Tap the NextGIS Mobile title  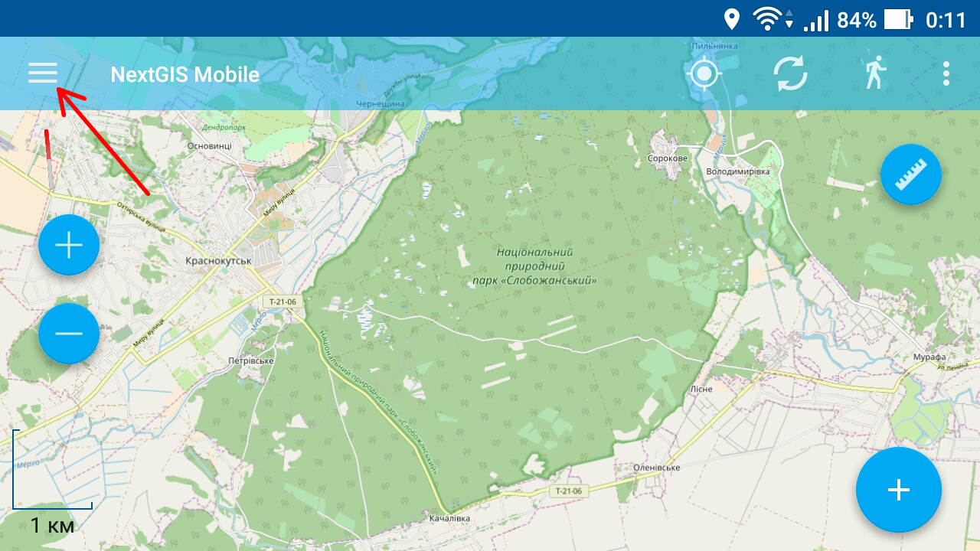pyautogui.click(x=184, y=73)
